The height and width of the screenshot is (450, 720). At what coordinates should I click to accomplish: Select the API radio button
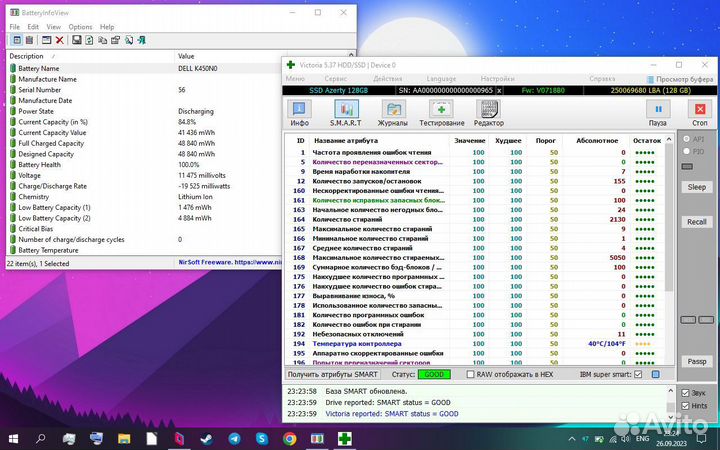(x=686, y=139)
